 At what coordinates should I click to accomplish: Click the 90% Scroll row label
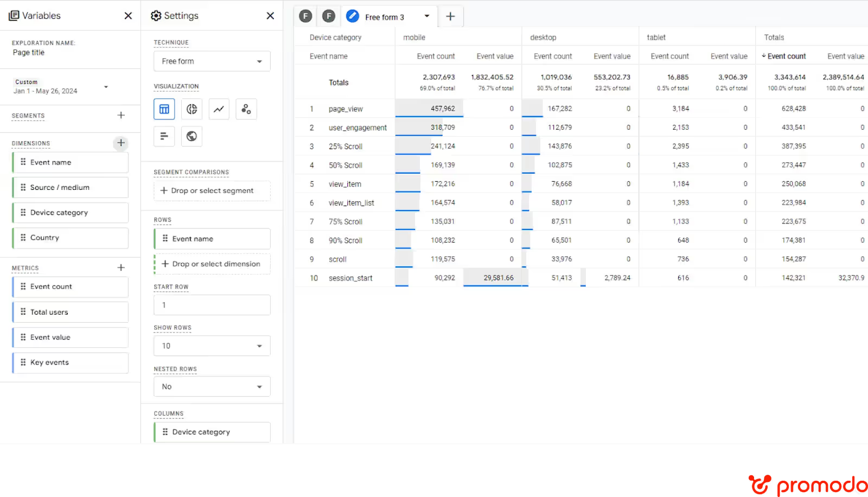pyautogui.click(x=345, y=240)
